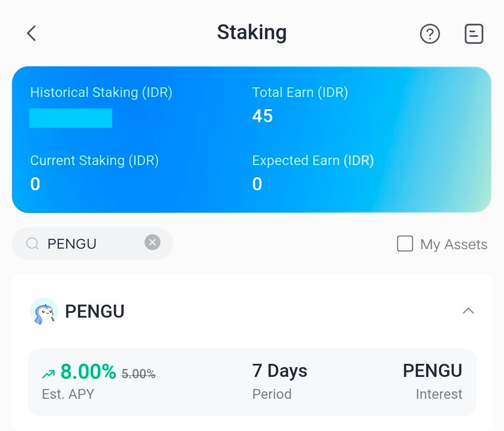Click the PENGU penguin coin icon
Image resolution: width=504 pixels, height=431 pixels.
point(43,311)
